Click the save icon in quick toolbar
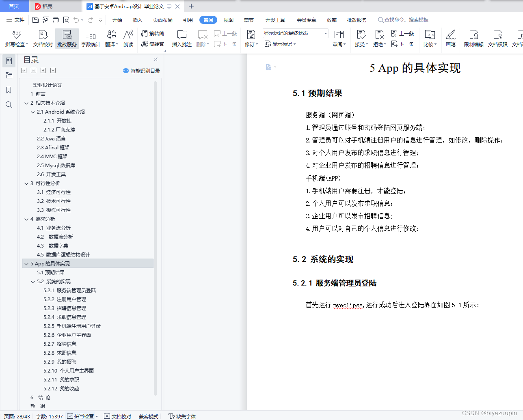Screen dimensions: 523x420 35,20
